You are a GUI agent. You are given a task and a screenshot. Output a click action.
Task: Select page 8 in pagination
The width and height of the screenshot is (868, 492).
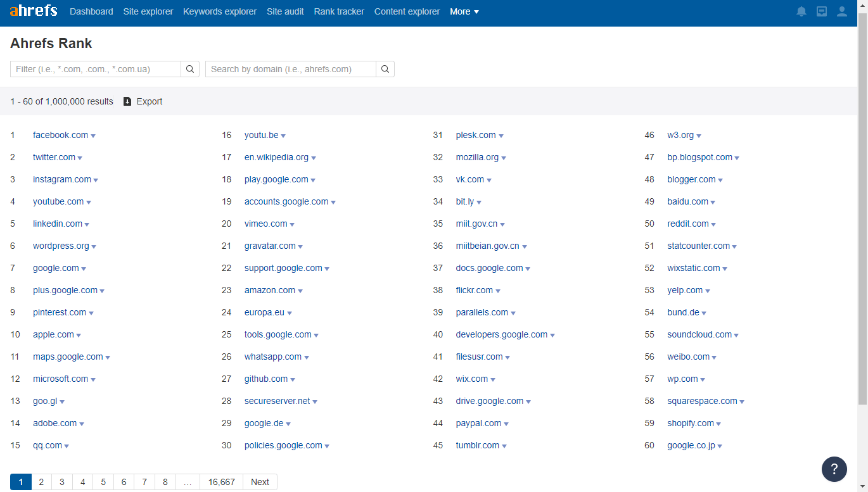(x=165, y=482)
